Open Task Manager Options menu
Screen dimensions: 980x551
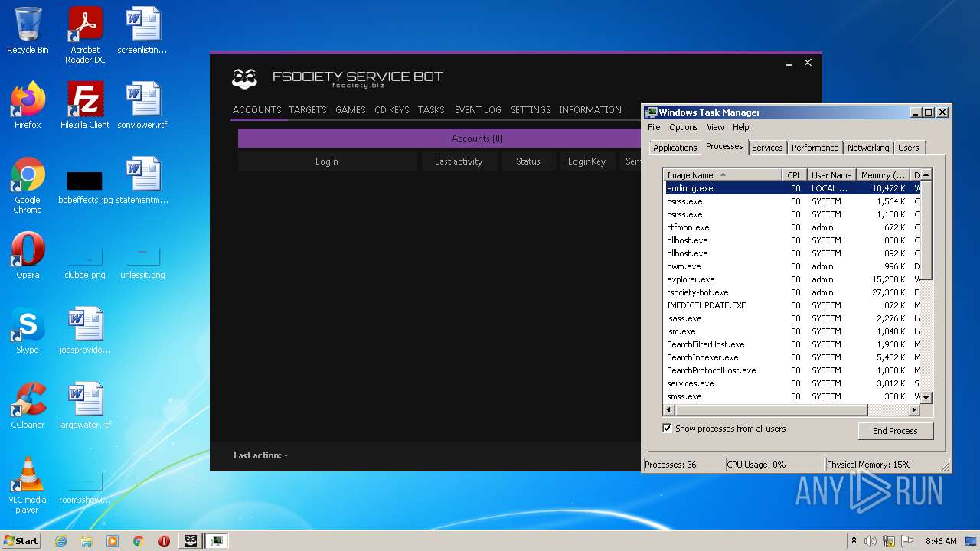tap(684, 127)
